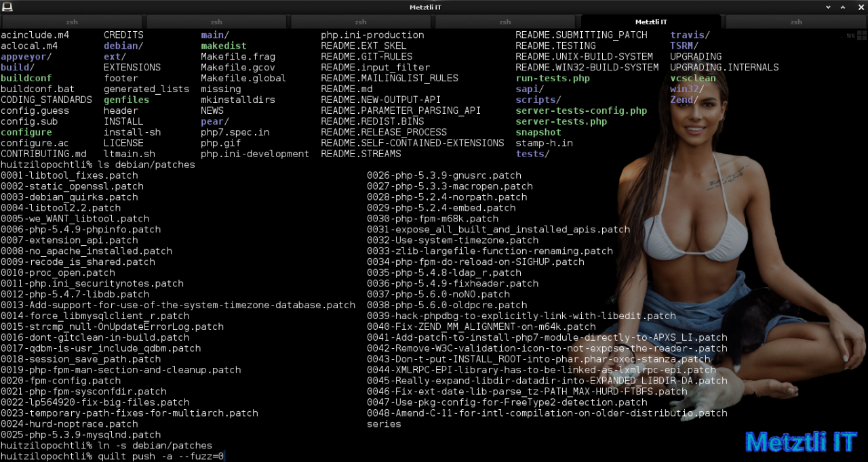868x462 pixels.
Task: Click README.WIN32-BUILD-SYSTEM in the listing
Action: pos(587,67)
